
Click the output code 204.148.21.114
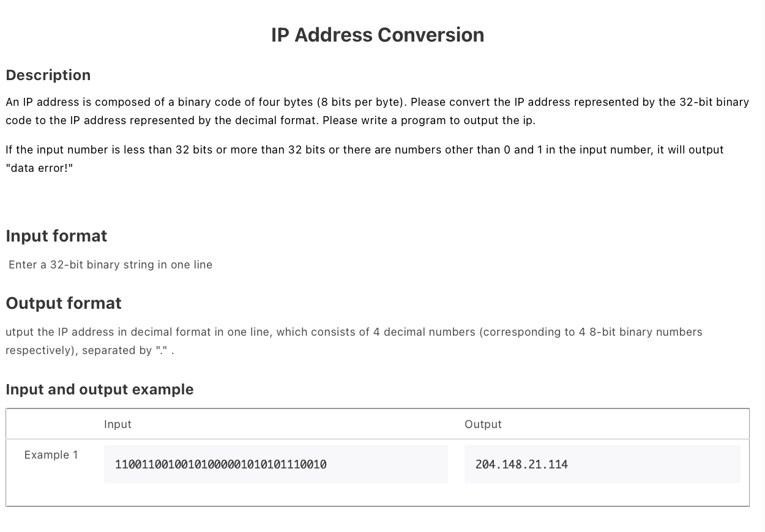click(522, 465)
